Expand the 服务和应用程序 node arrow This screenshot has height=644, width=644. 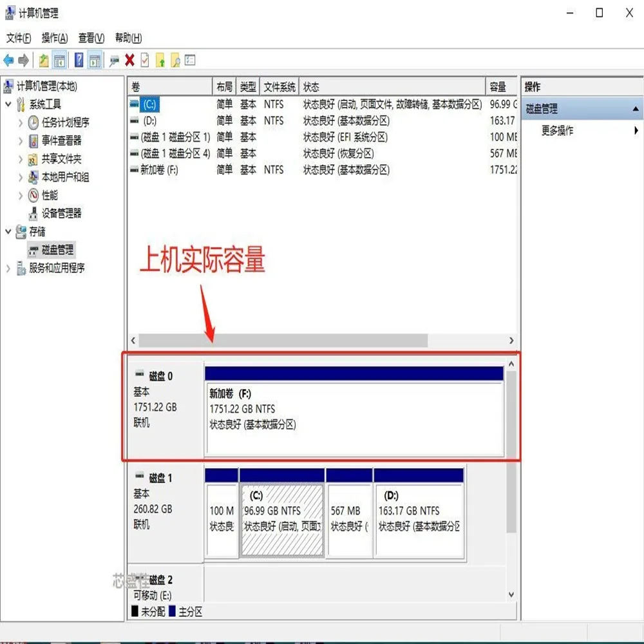pyautogui.click(x=8, y=268)
